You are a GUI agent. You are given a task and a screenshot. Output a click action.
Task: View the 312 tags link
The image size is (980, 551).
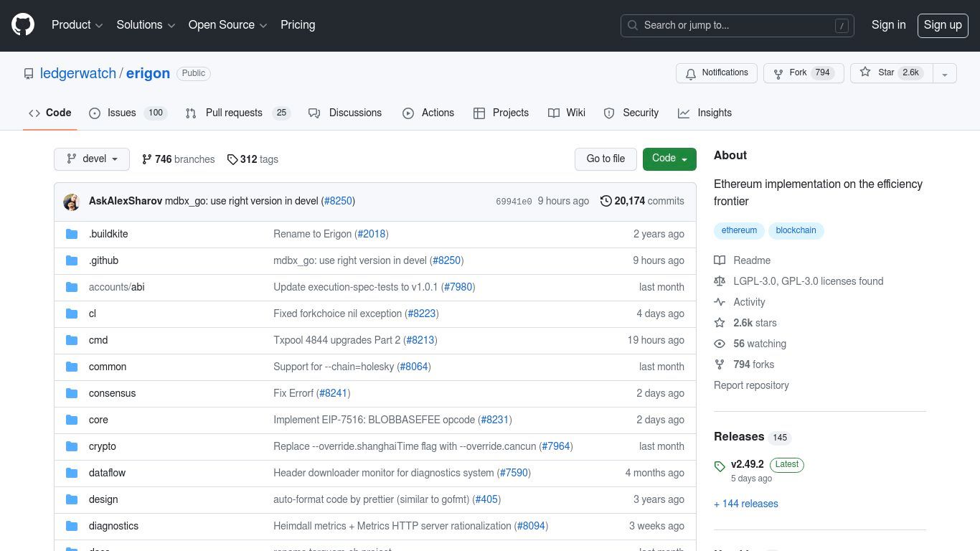tap(253, 159)
